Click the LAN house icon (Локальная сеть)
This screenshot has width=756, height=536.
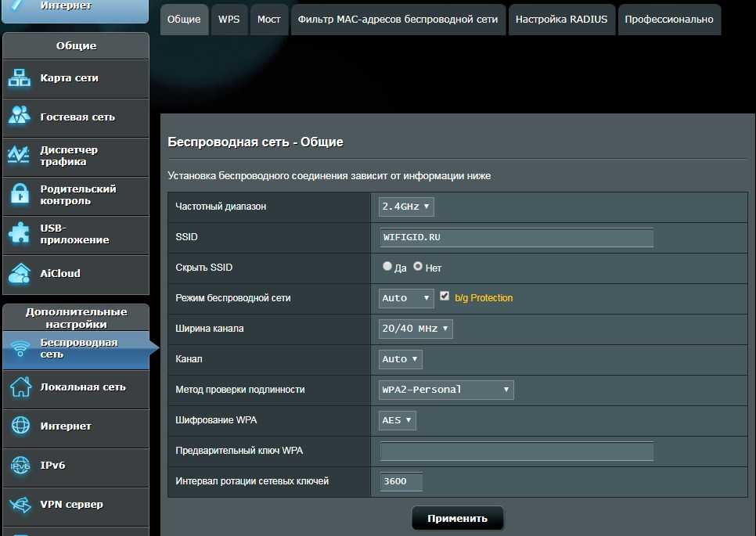click(x=20, y=387)
